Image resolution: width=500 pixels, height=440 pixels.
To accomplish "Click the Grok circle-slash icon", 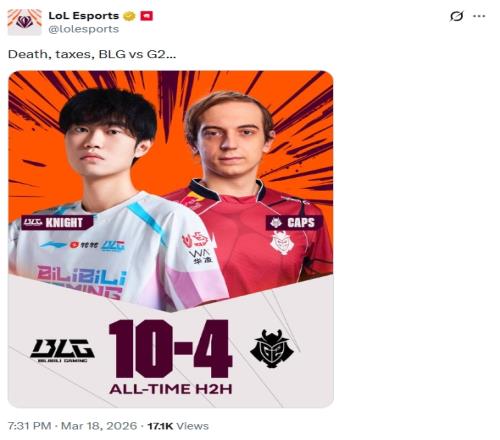I will (x=456, y=16).
